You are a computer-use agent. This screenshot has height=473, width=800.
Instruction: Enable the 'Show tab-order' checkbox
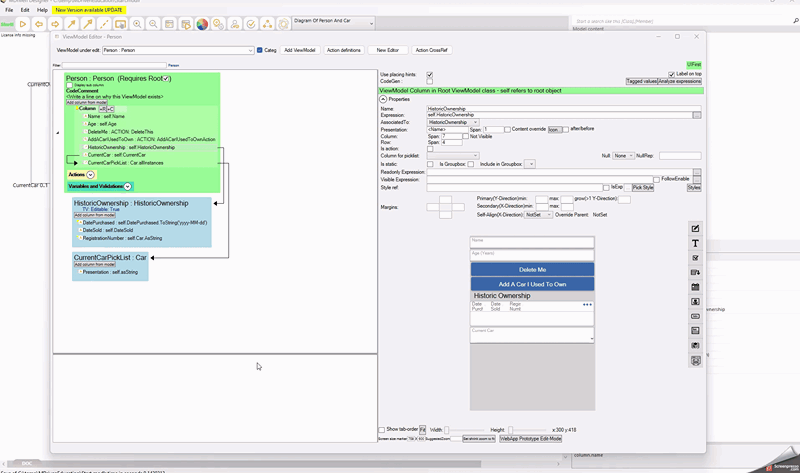(x=382, y=429)
